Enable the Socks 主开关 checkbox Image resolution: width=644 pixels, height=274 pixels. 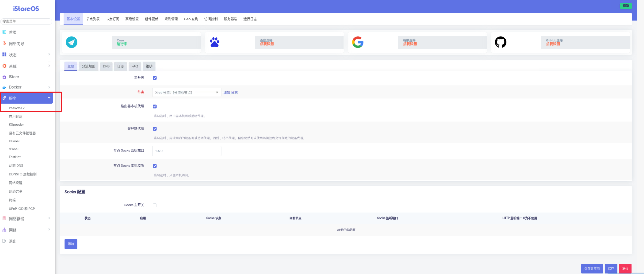pos(155,205)
